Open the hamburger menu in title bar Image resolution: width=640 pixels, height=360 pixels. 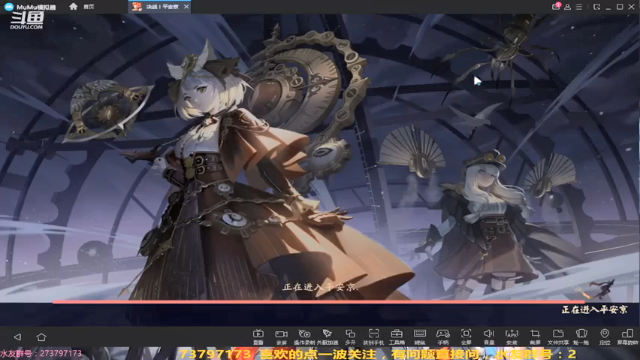click(x=579, y=7)
